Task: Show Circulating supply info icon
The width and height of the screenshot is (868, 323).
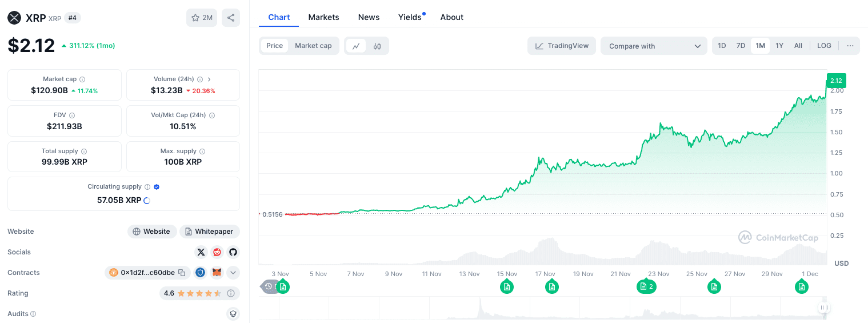Action: point(147,187)
